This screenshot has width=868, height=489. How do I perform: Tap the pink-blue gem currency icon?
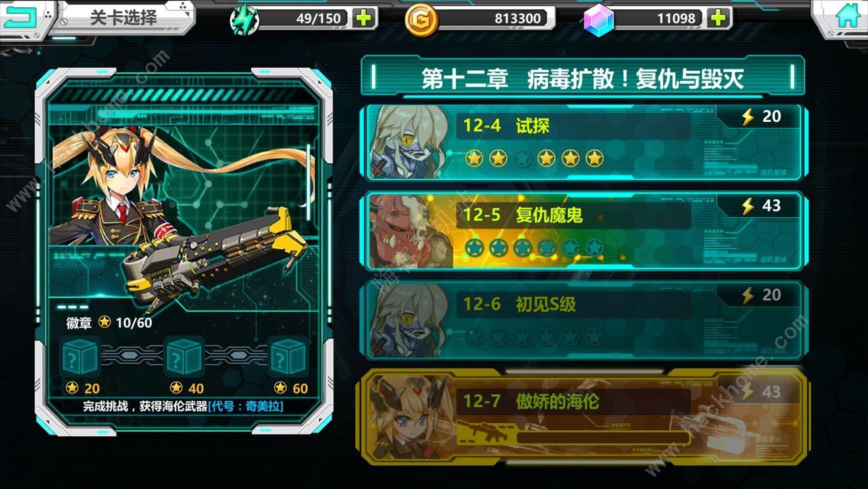[598, 20]
